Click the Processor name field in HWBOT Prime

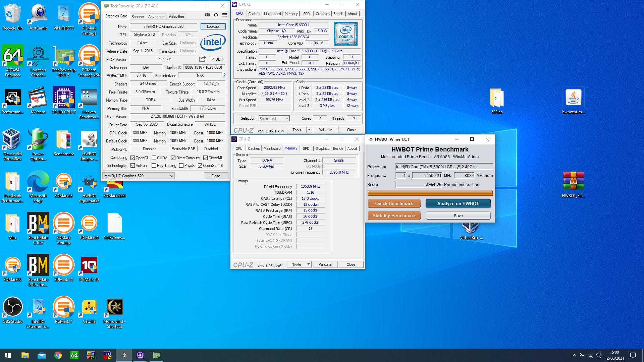pyautogui.click(x=444, y=167)
